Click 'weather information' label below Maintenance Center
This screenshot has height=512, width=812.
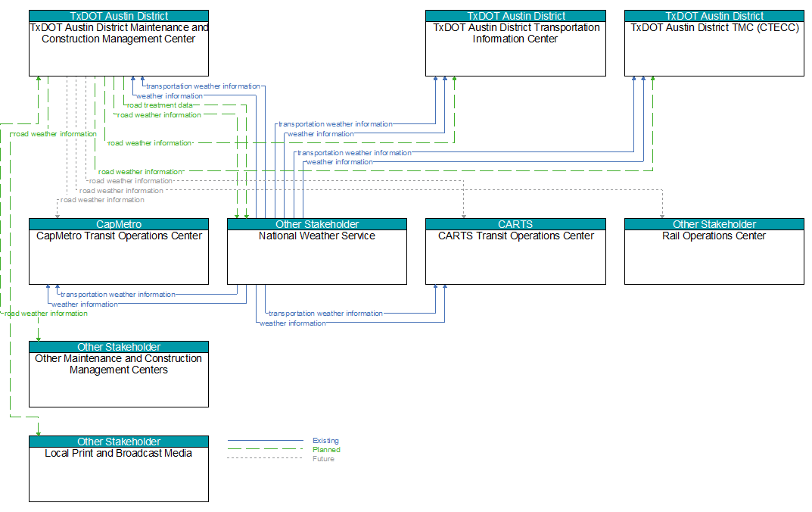[x=170, y=96]
